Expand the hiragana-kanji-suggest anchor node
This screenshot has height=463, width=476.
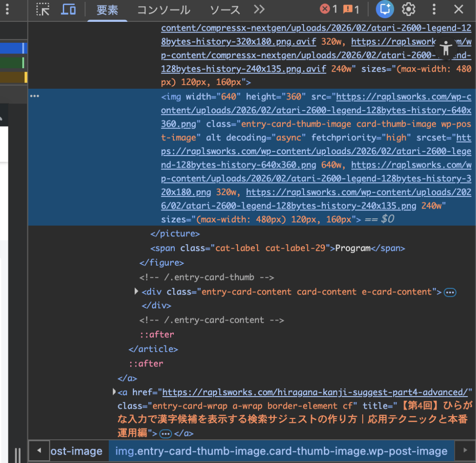click(x=114, y=392)
